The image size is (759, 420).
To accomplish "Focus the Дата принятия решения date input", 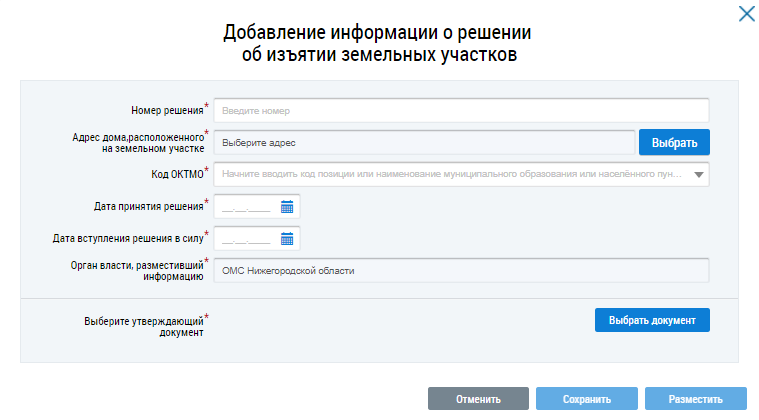I will coord(246,207).
